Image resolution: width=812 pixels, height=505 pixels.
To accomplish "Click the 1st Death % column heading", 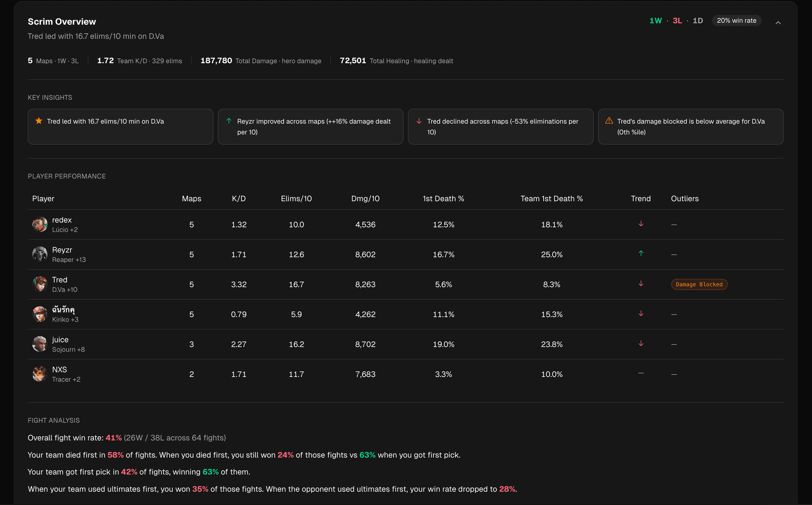I will tap(443, 198).
